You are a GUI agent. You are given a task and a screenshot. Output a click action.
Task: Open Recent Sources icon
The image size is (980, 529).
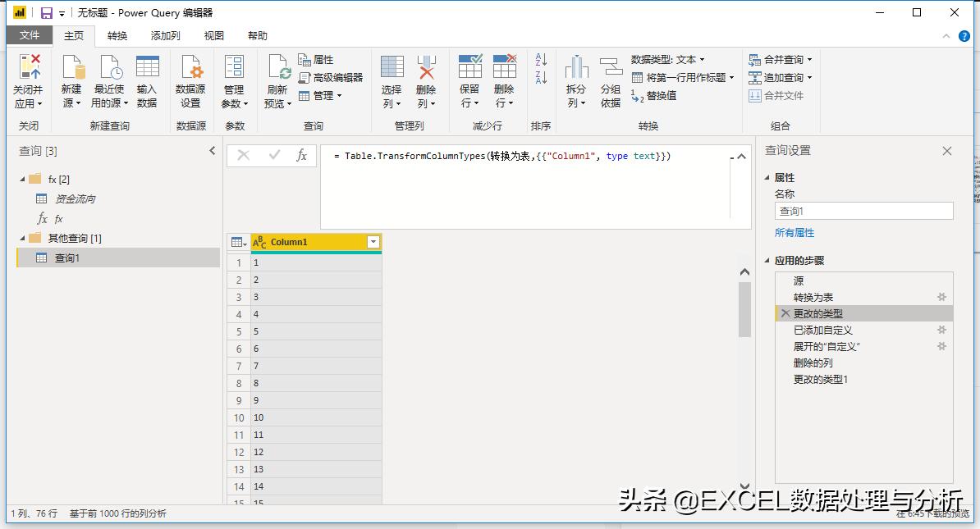click(111, 66)
